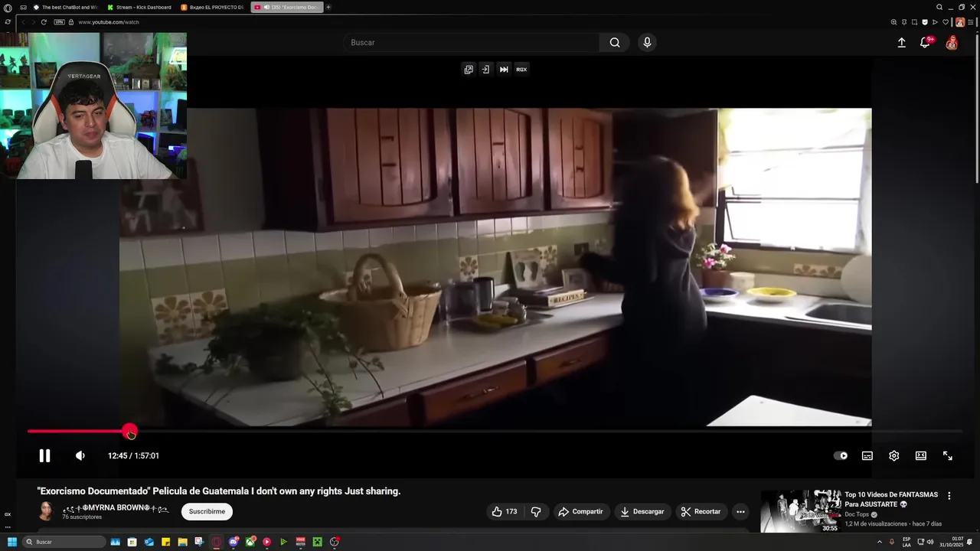Open YouTube notifications bell
980x551 pixels.
[x=925, y=43]
